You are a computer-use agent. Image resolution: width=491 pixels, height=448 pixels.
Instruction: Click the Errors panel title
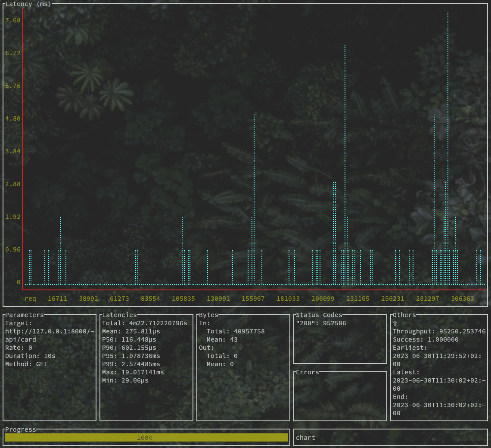pos(308,372)
